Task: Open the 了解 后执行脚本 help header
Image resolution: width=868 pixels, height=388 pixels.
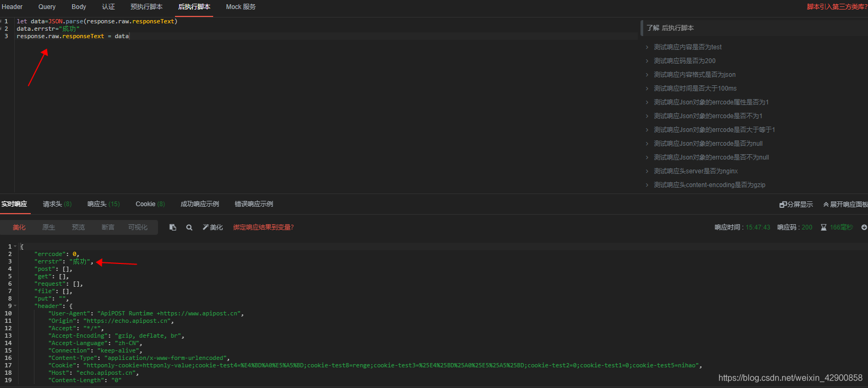Action: [670, 28]
